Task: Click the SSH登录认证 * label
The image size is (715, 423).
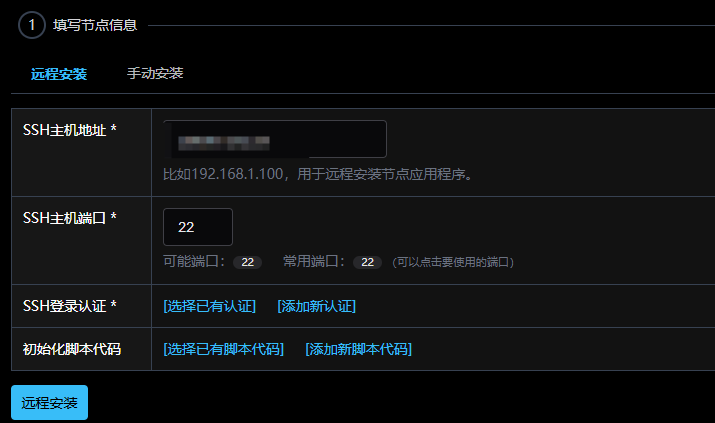Action: (70, 306)
